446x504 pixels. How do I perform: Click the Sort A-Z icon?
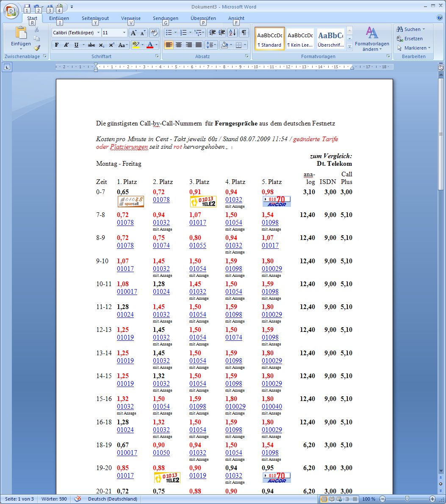233,33
